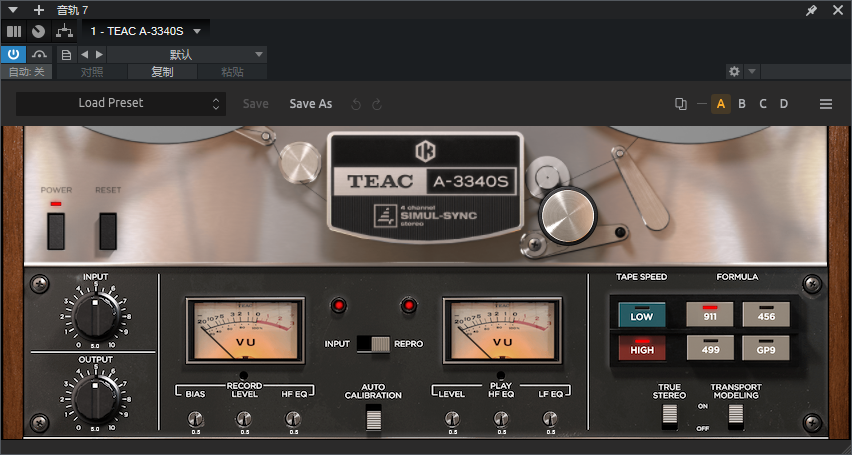Open the preset file page icon

pos(66,54)
